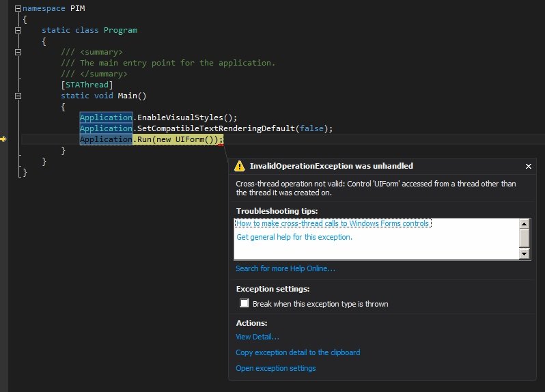Copy exception detail to the clipboard
The image size is (545, 392).
click(x=297, y=352)
